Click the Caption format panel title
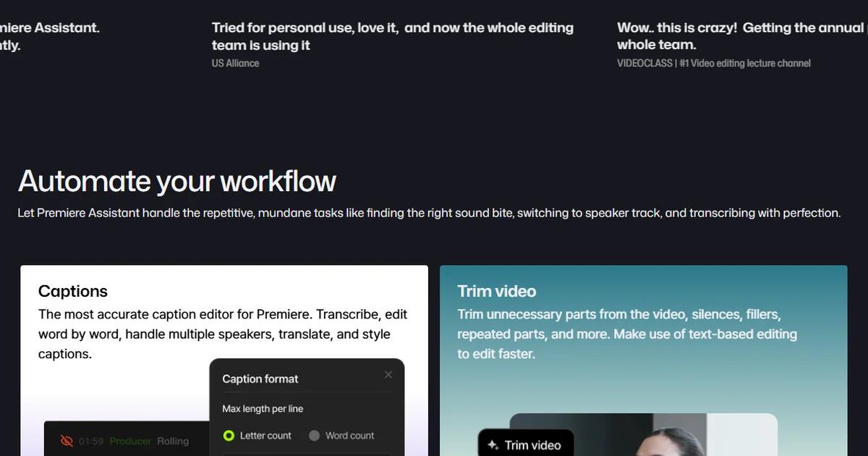868x456 pixels. click(x=260, y=379)
